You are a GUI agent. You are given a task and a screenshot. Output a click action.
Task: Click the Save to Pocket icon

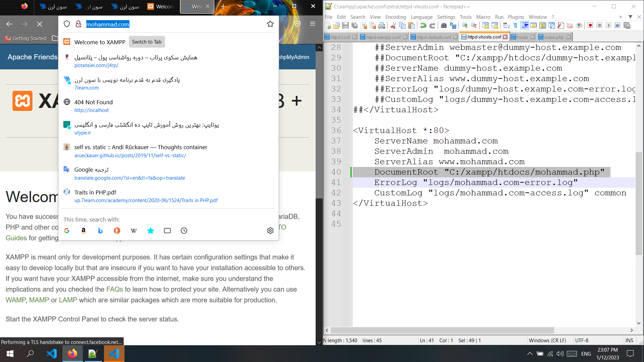(298, 24)
